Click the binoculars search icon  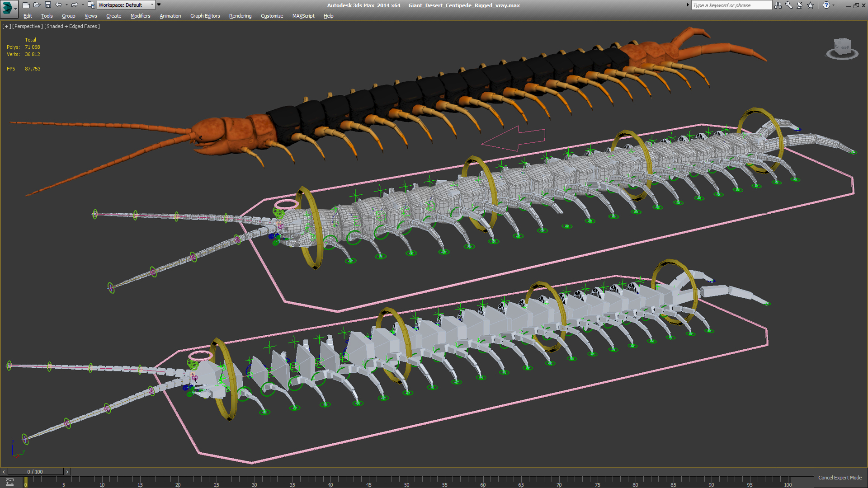click(778, 5)
